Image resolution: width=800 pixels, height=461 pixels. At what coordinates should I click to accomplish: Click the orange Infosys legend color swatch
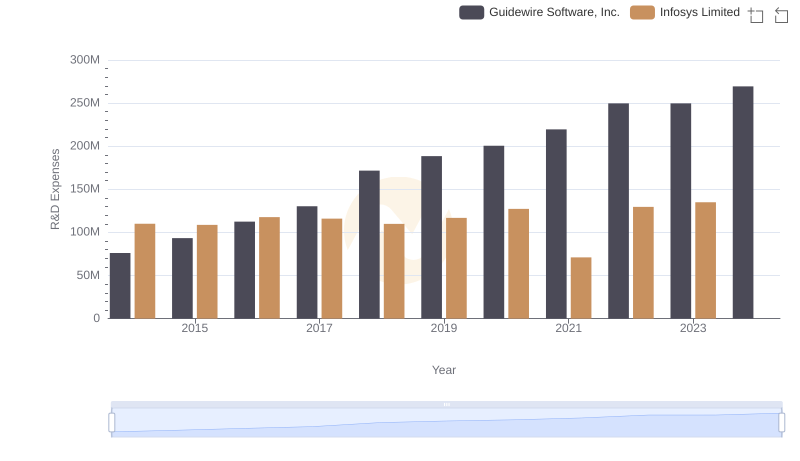click(x=642, y=12)
